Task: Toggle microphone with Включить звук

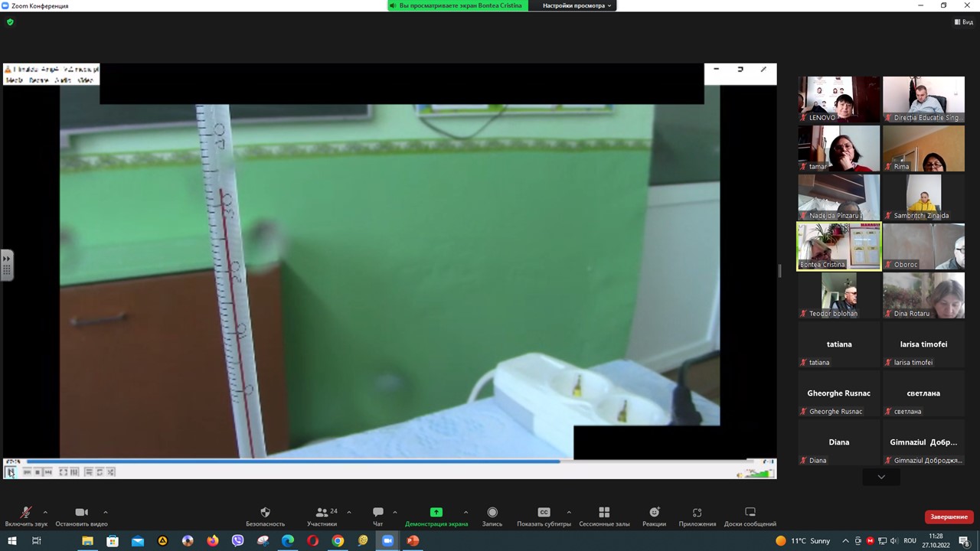Action: click(25, 513)
